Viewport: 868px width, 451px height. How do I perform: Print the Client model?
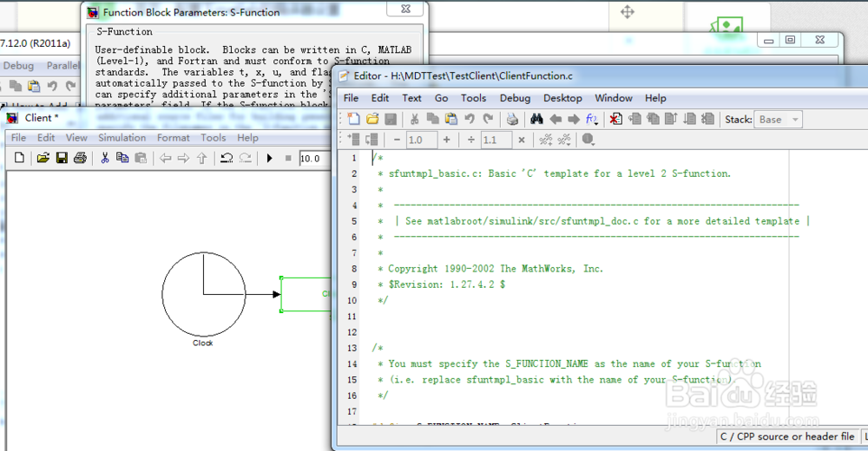coord(80,158)
